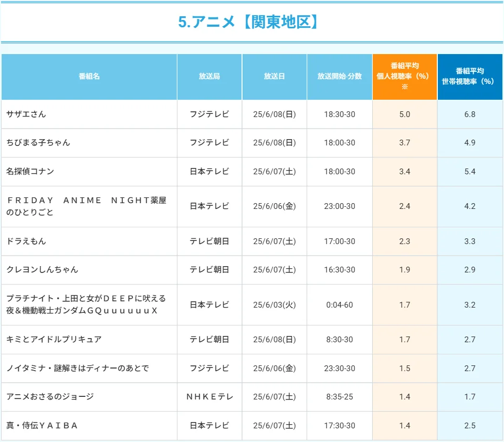Click 日本テレビ in the 名探偵コナン row
The height and width of the screenshot is (442, 504).
(x=209, y=171)
